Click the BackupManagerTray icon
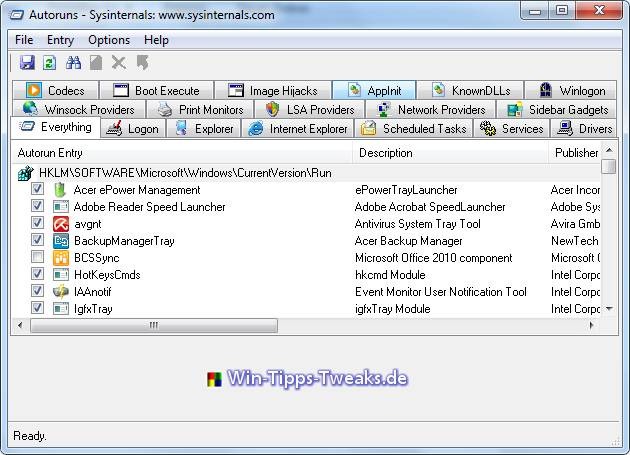 [61, 241]
